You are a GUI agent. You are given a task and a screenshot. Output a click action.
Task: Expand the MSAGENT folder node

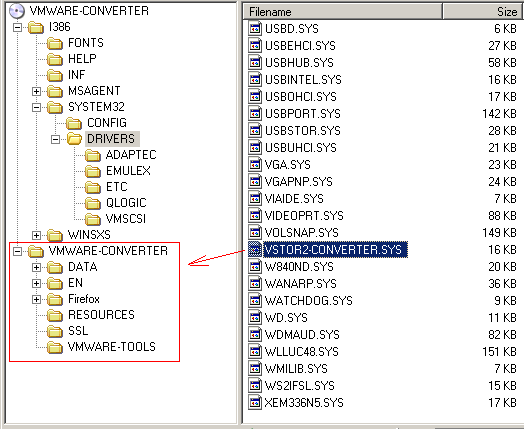[36, 91]
